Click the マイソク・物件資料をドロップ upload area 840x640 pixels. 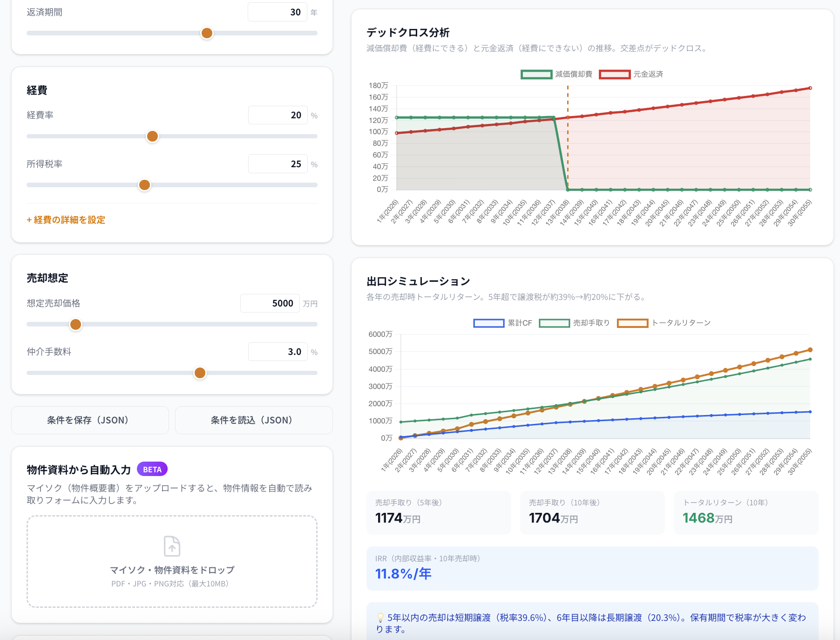coord(172,561)
